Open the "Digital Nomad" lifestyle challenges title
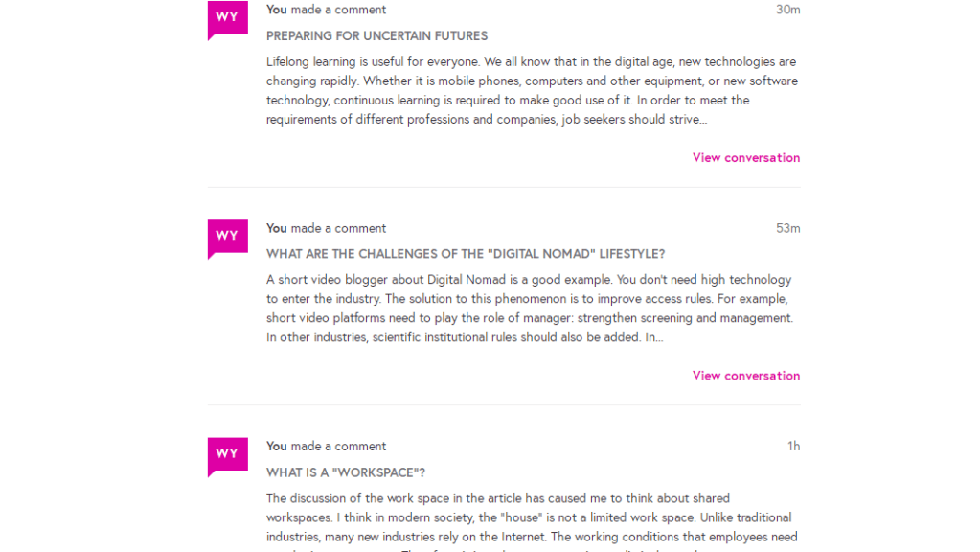 (x=465, y=254)
